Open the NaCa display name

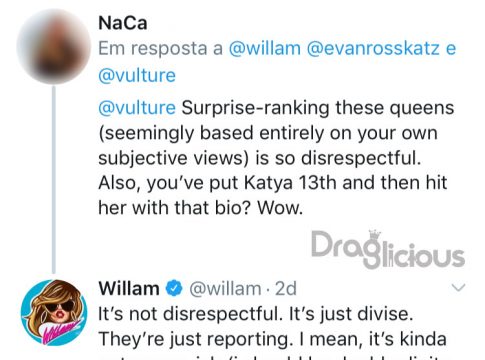click(123, 23)
